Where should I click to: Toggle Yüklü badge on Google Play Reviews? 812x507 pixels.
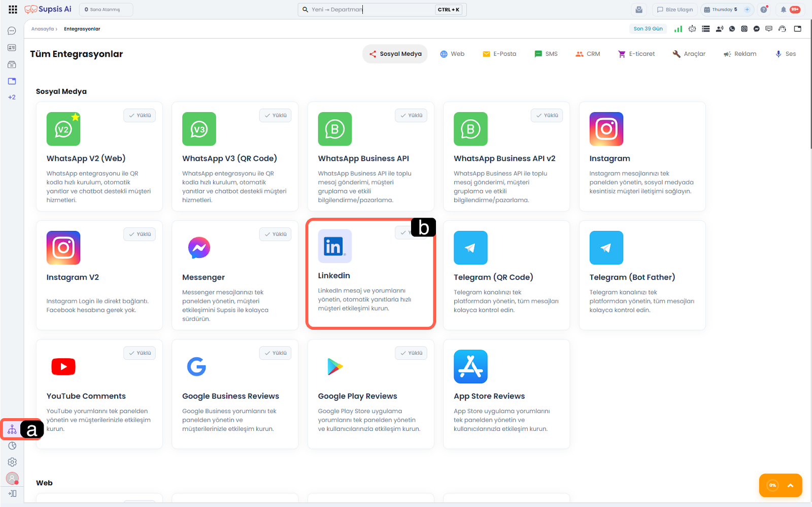pyautogui.click(x=411, y=353)
